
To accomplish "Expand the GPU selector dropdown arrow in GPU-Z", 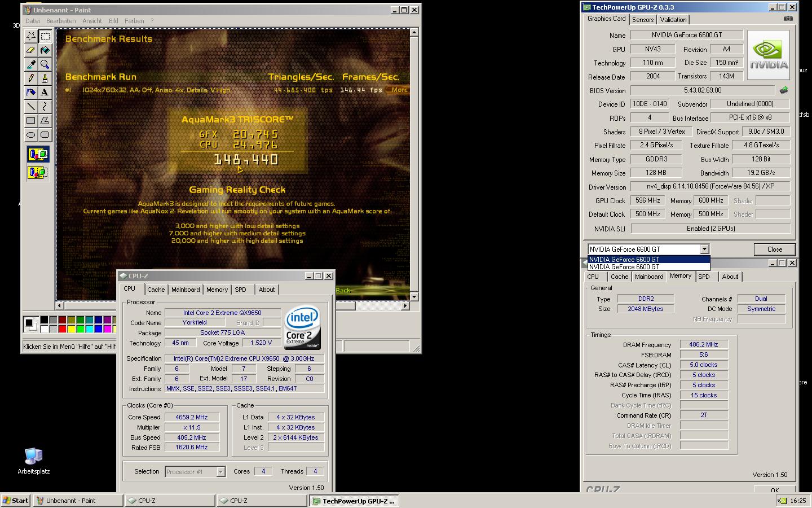I will 704,249.
